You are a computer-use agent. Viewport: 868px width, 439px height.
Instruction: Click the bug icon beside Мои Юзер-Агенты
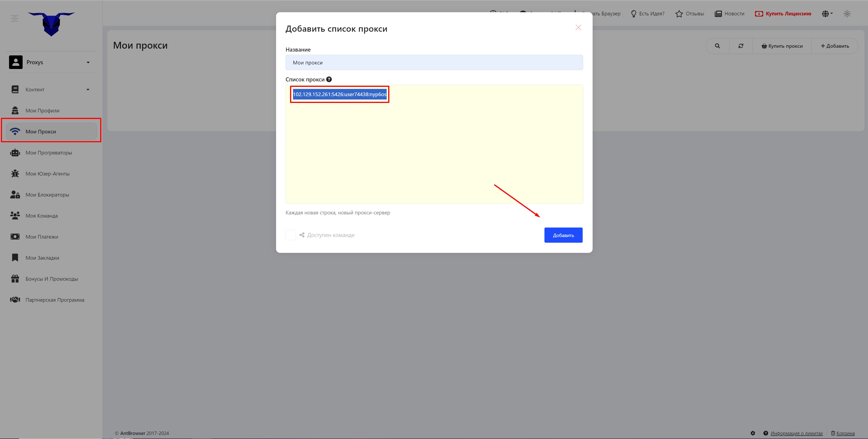pyautogui.click(x=15, y=173)
